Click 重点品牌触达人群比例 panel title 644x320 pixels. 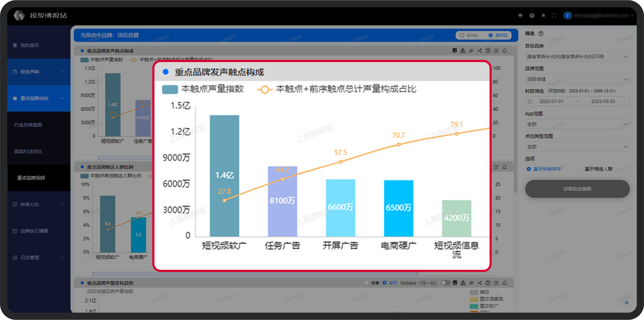(x=110, y=167)
